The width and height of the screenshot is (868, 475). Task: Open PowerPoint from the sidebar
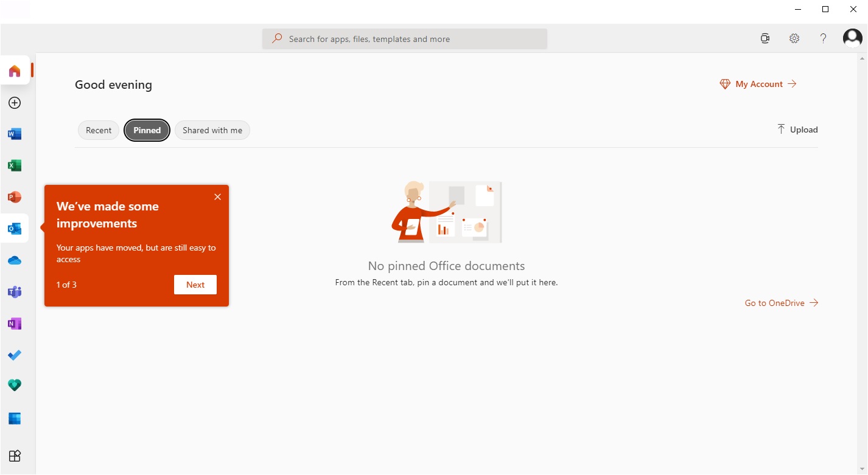[x=15, y=196]
